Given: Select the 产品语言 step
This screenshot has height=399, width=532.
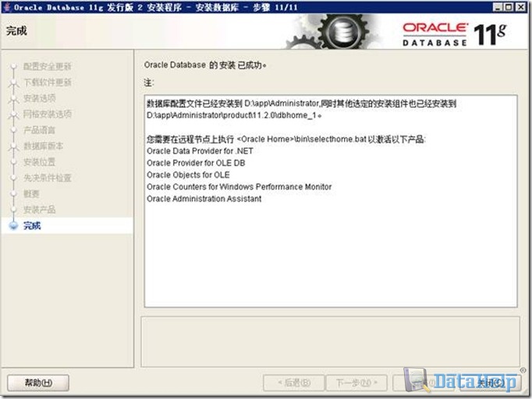Looking at the screenshot, I should [x=39, y=130].
